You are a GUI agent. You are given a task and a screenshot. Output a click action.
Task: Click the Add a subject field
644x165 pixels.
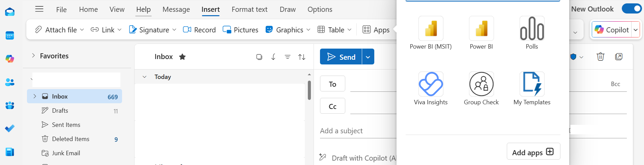357,131
